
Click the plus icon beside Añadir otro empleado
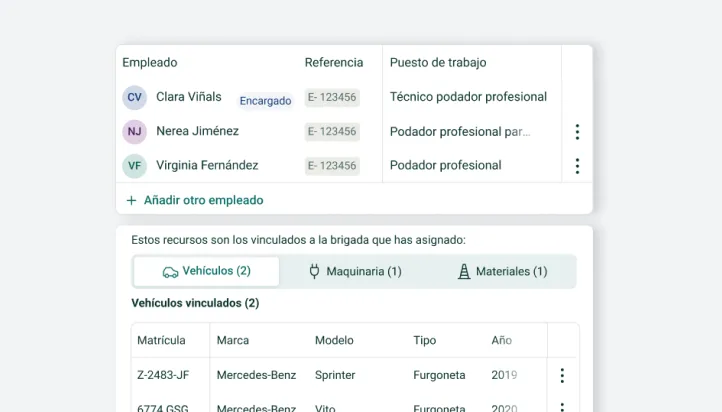[131, 201]
